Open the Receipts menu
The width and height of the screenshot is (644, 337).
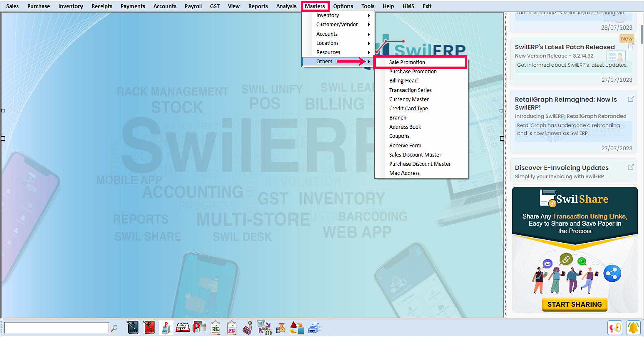click(x=102, y=6)
